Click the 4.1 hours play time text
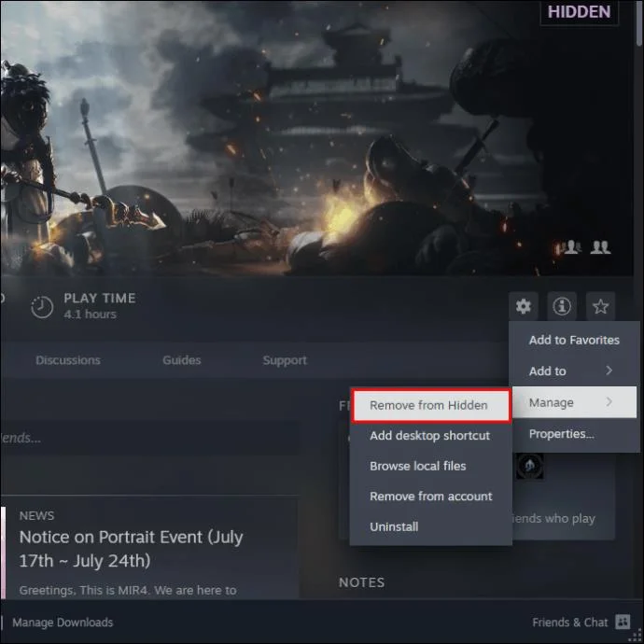This screenshot has width=644, height=644. click(90, 315)
